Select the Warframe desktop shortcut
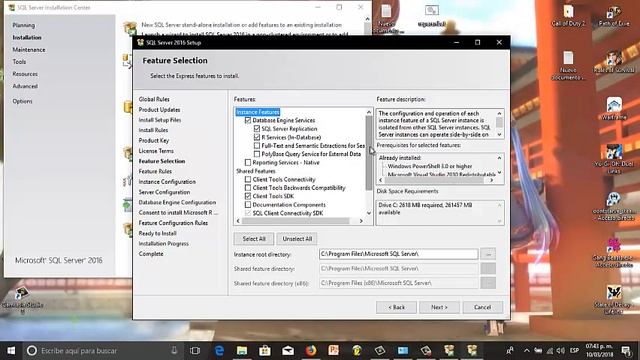 tap(614, 109)
